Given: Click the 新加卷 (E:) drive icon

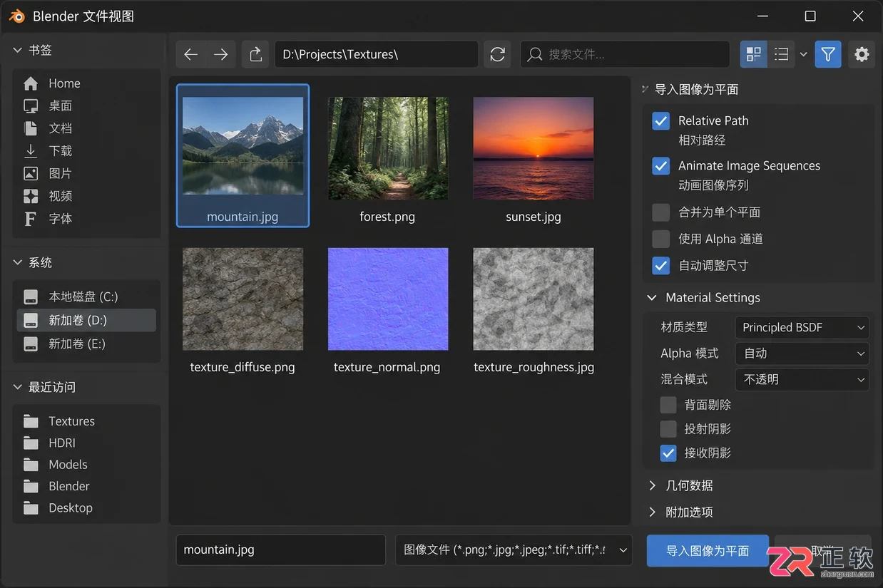Looking at the screenshot, I should (x=31, y=344).
